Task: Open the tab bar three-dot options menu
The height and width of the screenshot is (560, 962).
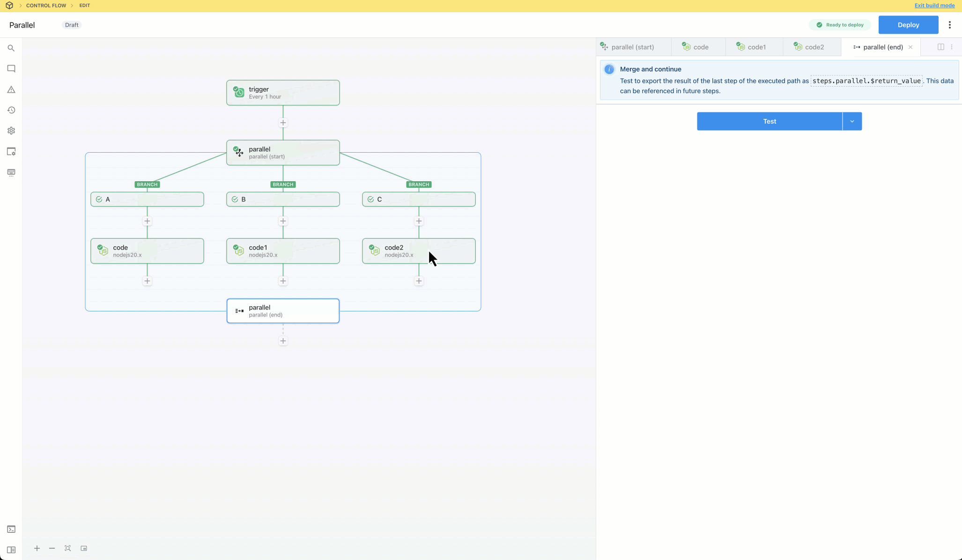Action: pyautogui.click(x=952, y=47)
